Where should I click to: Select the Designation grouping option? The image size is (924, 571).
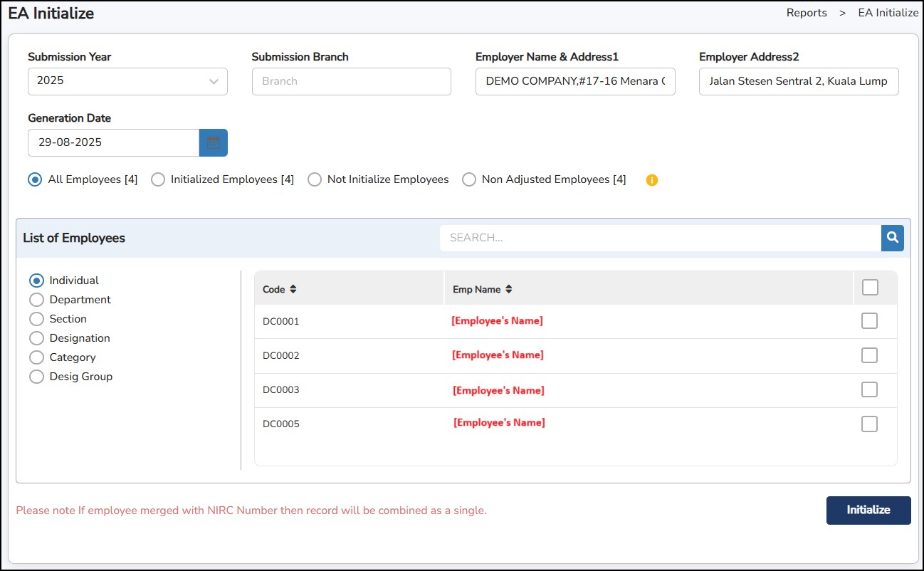(37, 338)
